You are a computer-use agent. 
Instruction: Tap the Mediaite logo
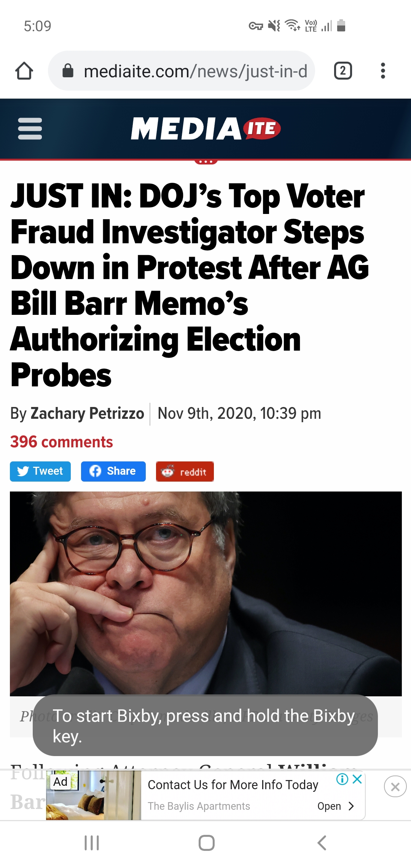pyautogui.click(x=205, y=129)
